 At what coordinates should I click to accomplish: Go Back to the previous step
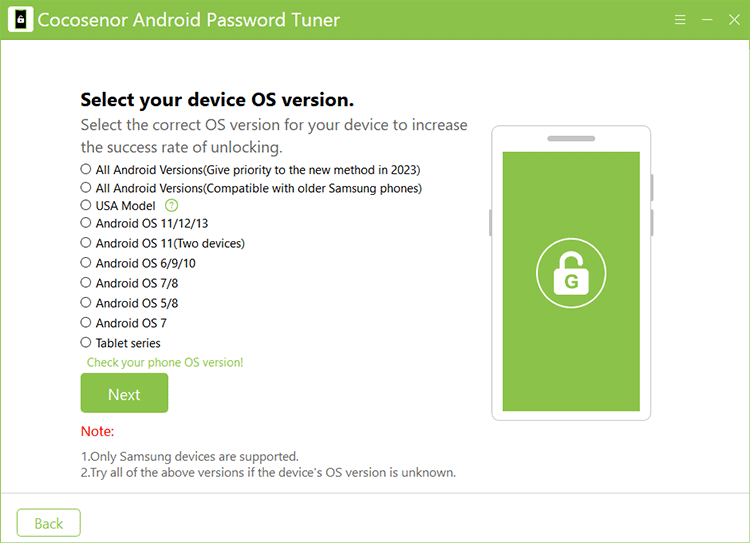[x=48, y=523]
